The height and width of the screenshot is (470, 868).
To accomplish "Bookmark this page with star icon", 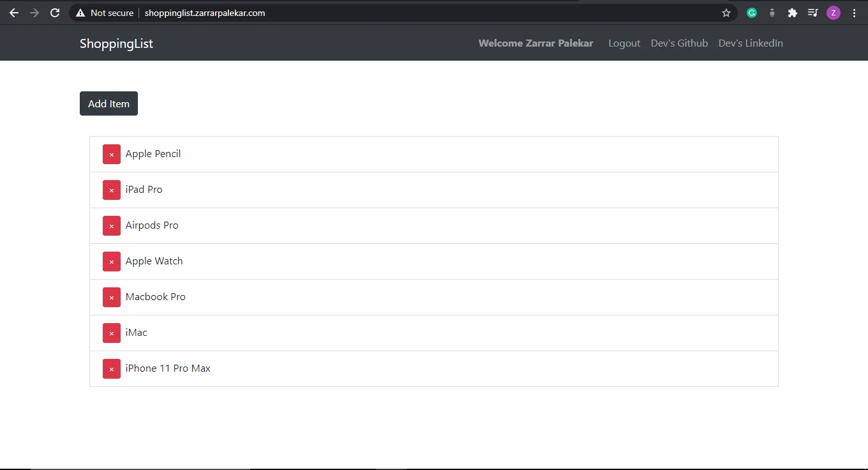I will tap(726, 13).
